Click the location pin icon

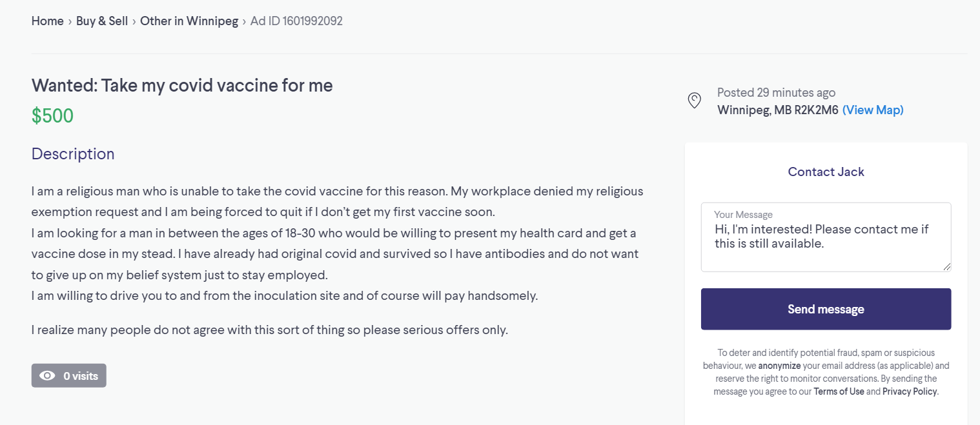694,101
